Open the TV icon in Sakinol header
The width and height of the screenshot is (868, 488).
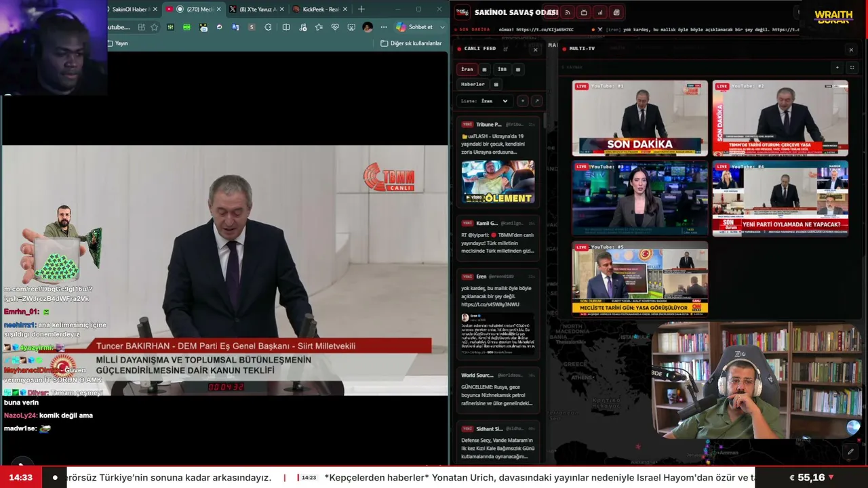[584, 12]
